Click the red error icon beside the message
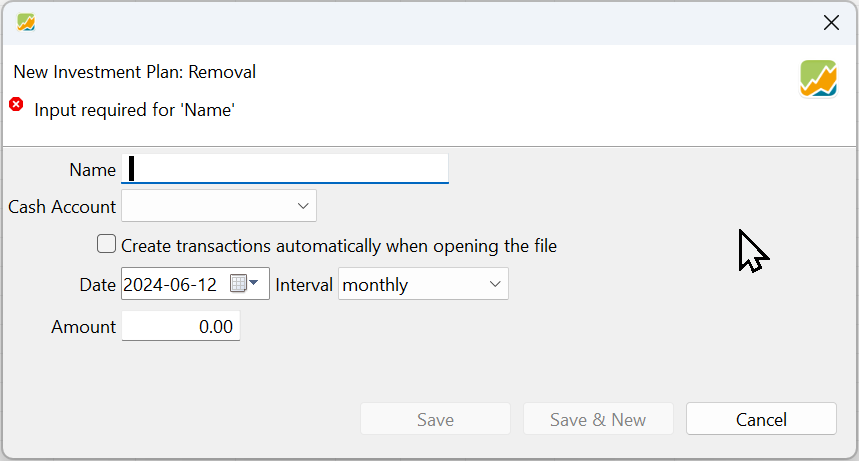Viewport: 859px width, 461px height. 16,104
